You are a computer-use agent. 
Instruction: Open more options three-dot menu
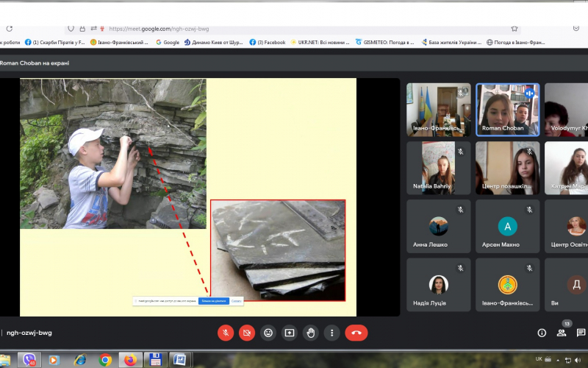click(x=332, y=333)
